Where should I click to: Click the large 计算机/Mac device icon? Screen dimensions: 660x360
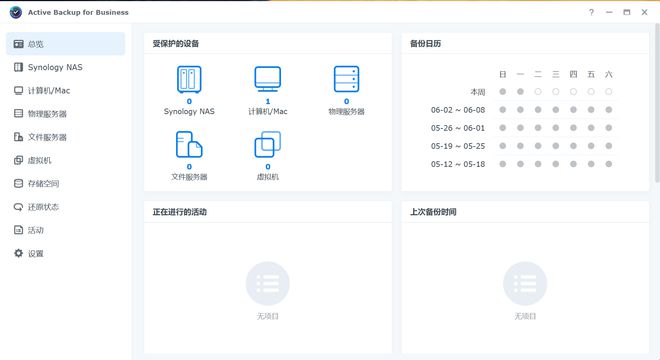268,79
